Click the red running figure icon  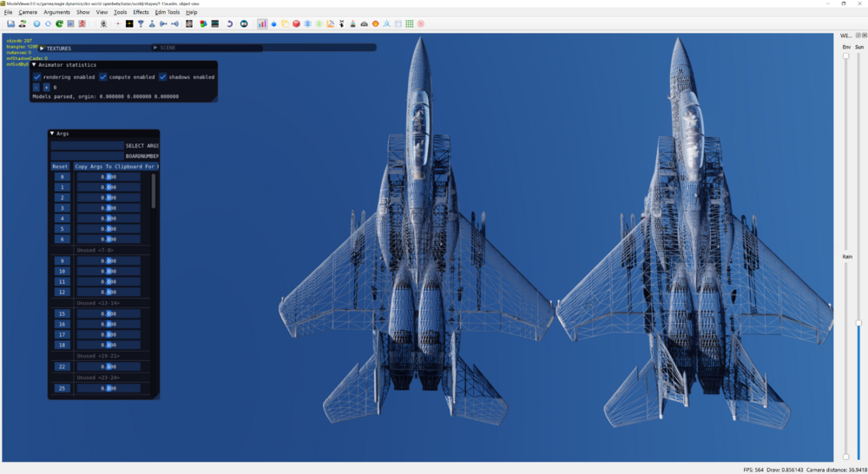[x=82, y=23]
